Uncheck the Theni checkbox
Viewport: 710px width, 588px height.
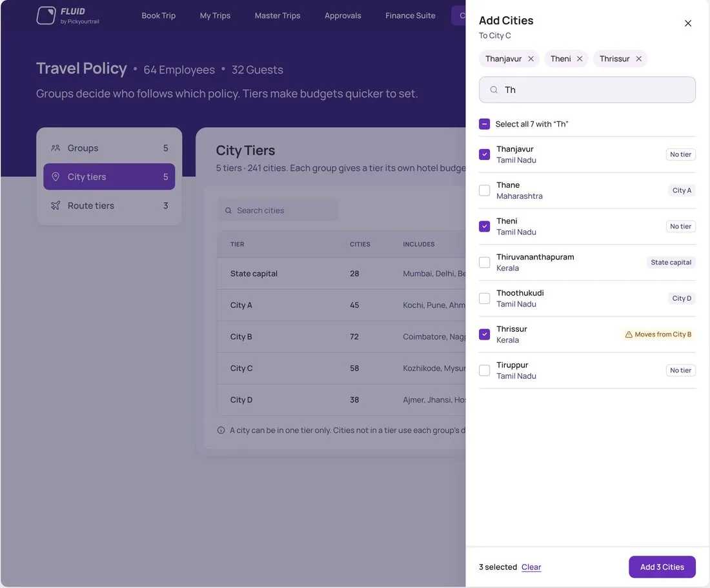click(x=485, y=227)
